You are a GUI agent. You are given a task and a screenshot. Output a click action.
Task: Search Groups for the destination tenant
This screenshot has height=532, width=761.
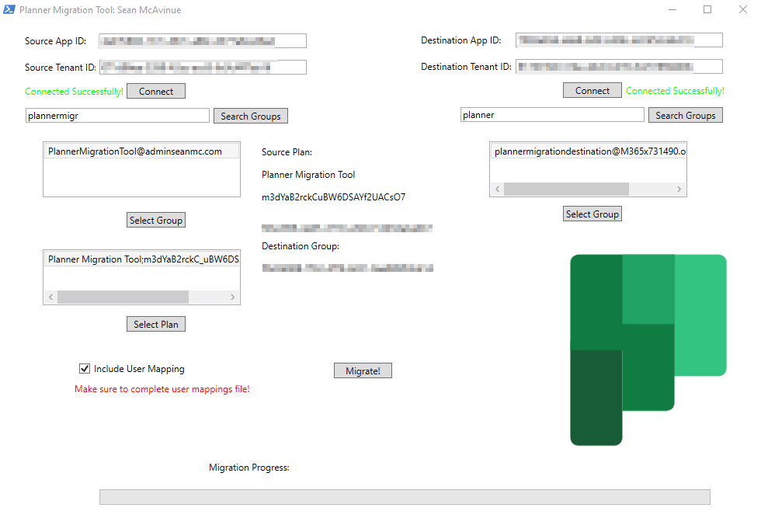click(685, 115)
